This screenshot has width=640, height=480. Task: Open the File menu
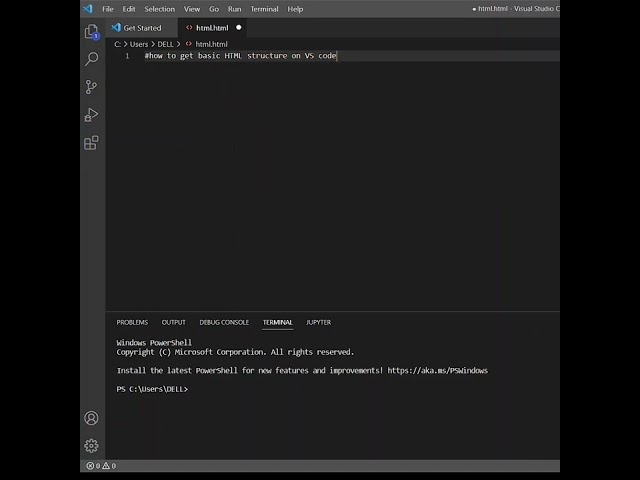tap(108, 9)
